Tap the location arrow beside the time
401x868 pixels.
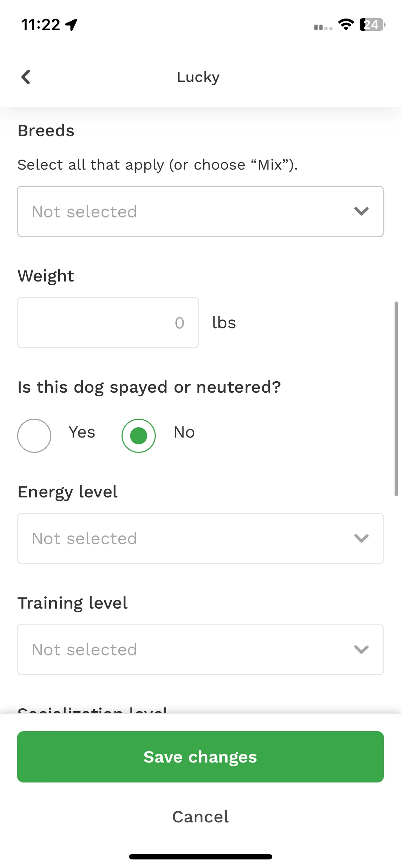71,25
